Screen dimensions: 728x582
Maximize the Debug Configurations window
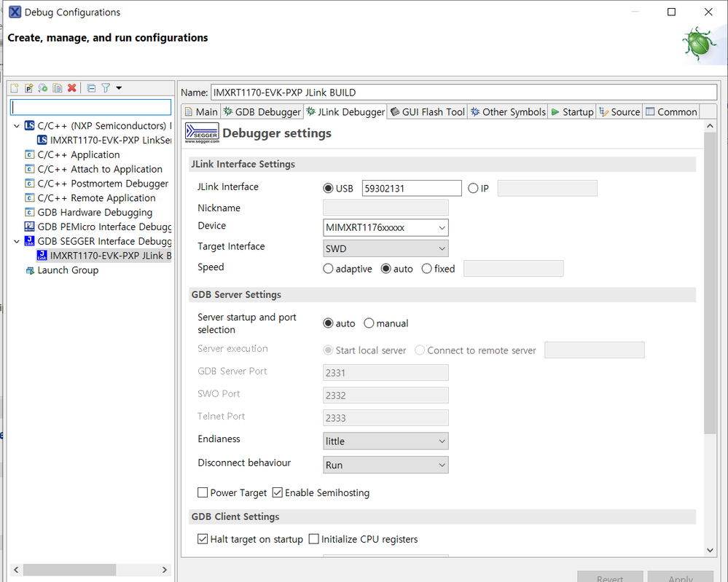pyautogui.click(x=671, y=12)
